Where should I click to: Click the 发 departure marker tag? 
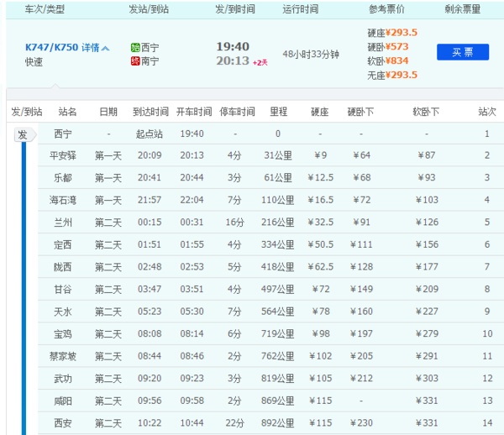coord(25,134)
